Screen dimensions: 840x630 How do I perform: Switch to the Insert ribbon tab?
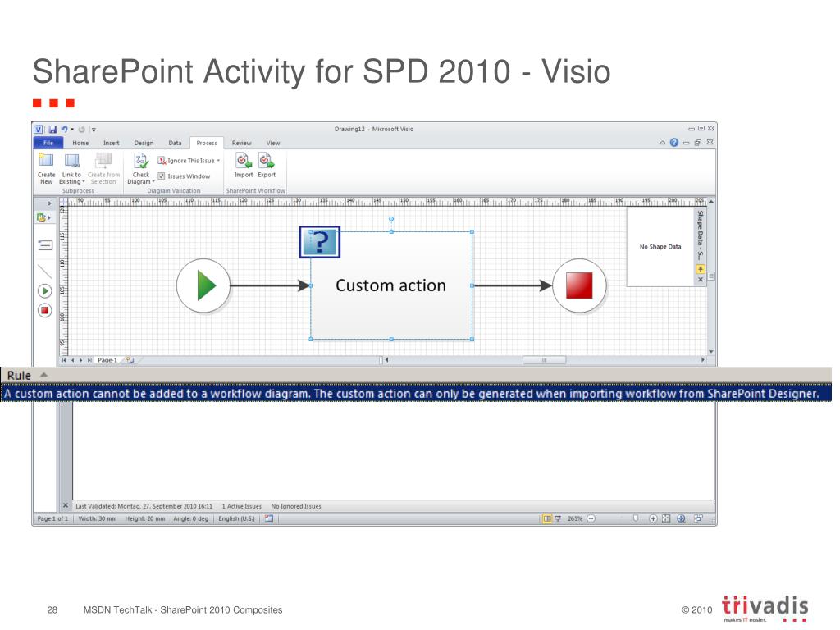112,143
